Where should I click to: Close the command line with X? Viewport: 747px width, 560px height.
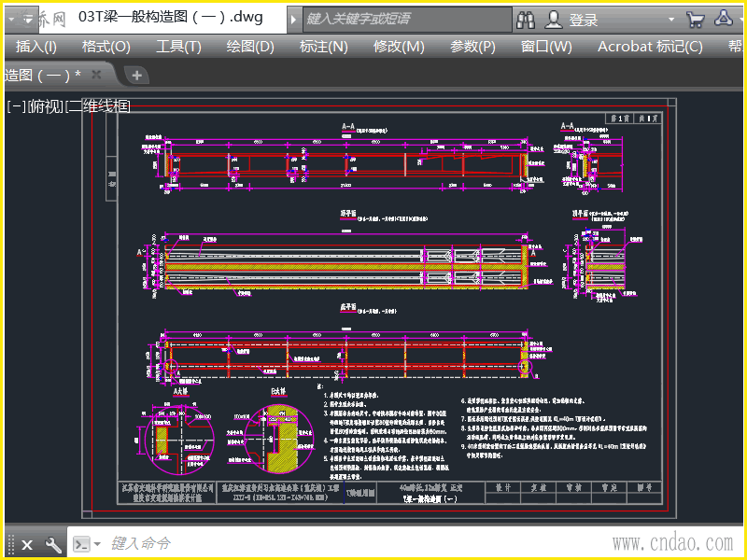pos(27,544)
